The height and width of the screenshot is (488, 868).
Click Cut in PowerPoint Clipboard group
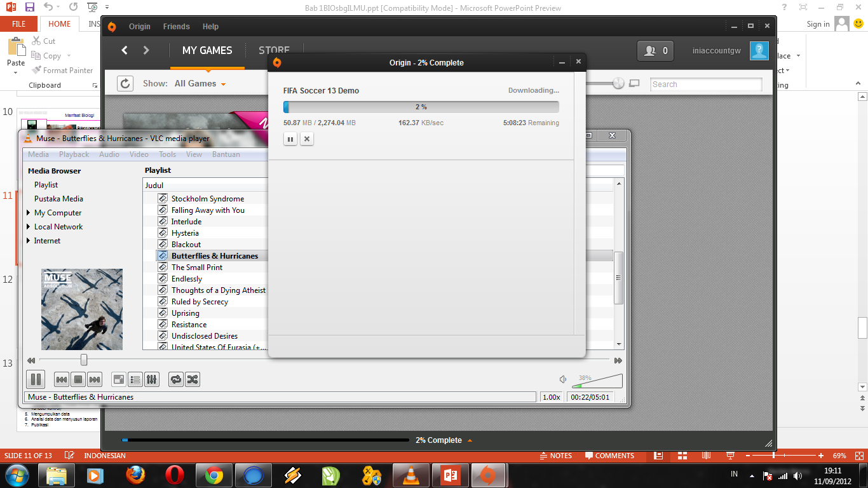pyautogui.click(x=43, y=41)
